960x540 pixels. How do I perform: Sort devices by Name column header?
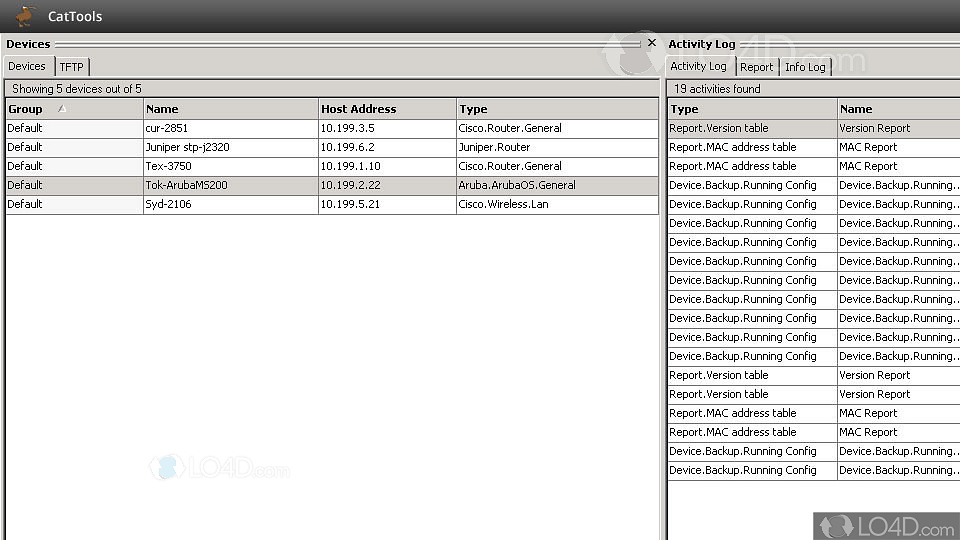pos(231,109)
